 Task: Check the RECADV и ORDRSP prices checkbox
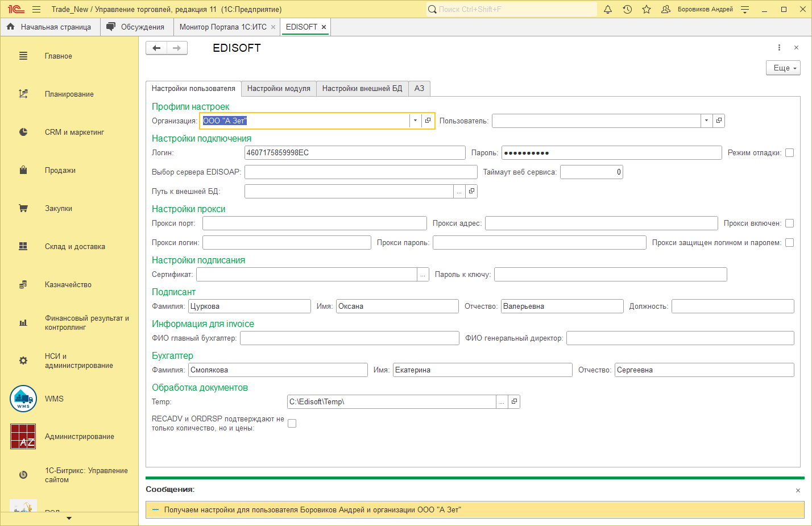coord(292,423)
